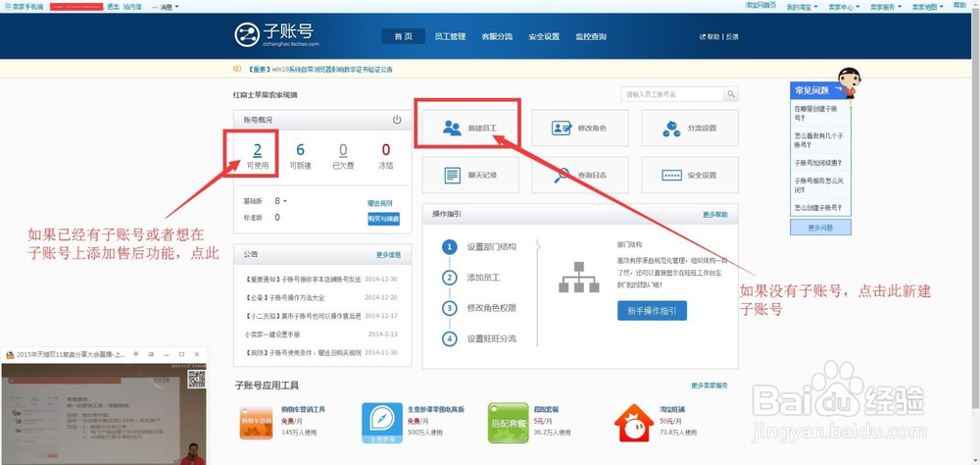
Task: Click the speaker announcement icon
Action: point(237,69)
